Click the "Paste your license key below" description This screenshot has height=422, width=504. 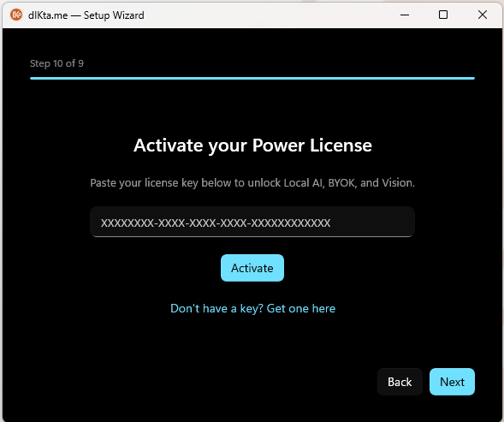click(x=252, y=182)
